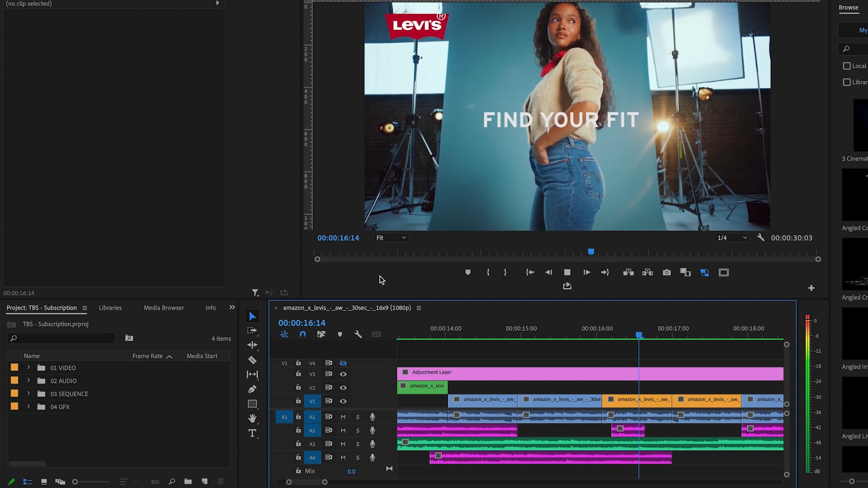Select the Ripple Edit tool
868x488 pixels.
252,345
